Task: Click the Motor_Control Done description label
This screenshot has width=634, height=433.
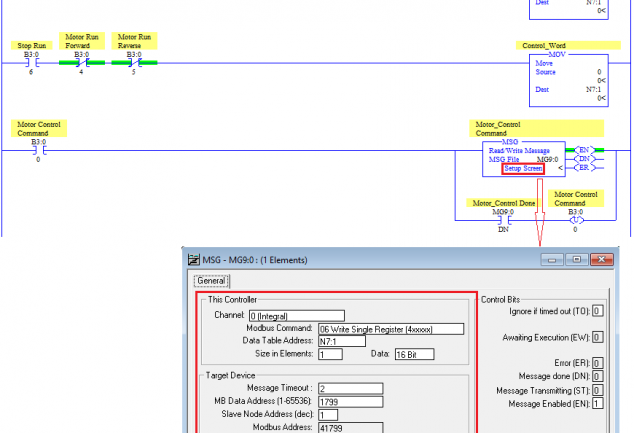Action: pos(504,203)
